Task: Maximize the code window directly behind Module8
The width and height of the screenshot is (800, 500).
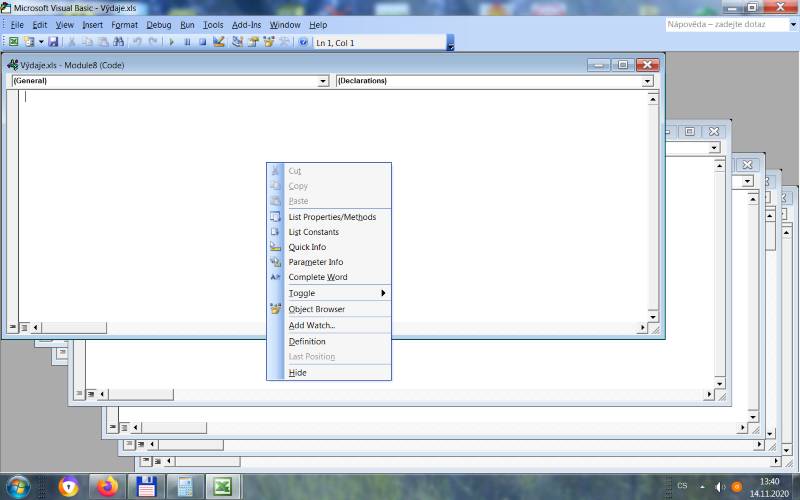Action: [690, 132]
